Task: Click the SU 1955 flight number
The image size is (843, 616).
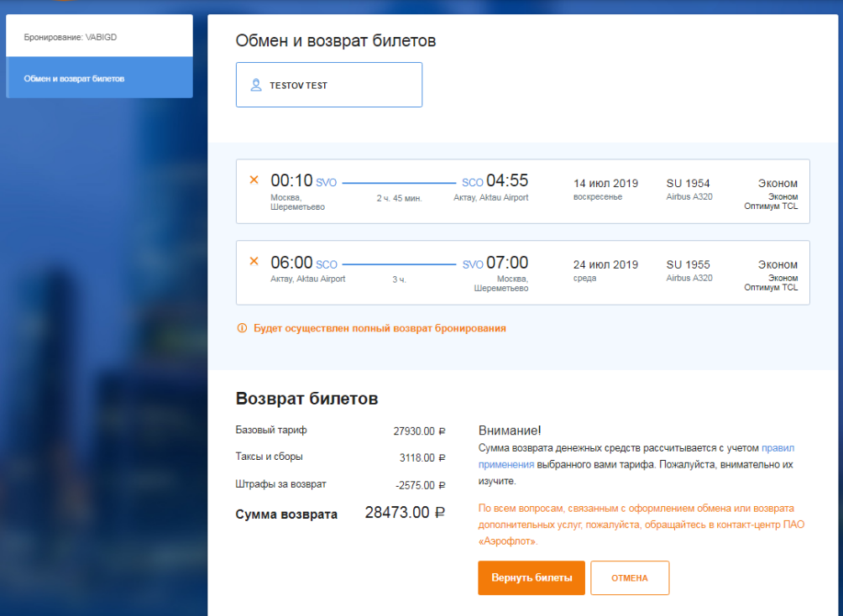Action: pos(688,264)
